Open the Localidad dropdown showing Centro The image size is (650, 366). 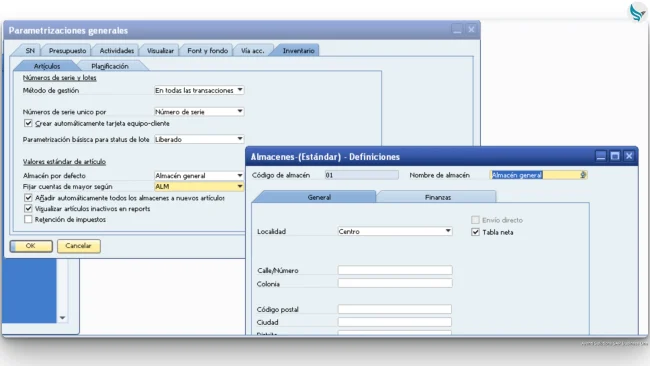click(x=448, y=231)
